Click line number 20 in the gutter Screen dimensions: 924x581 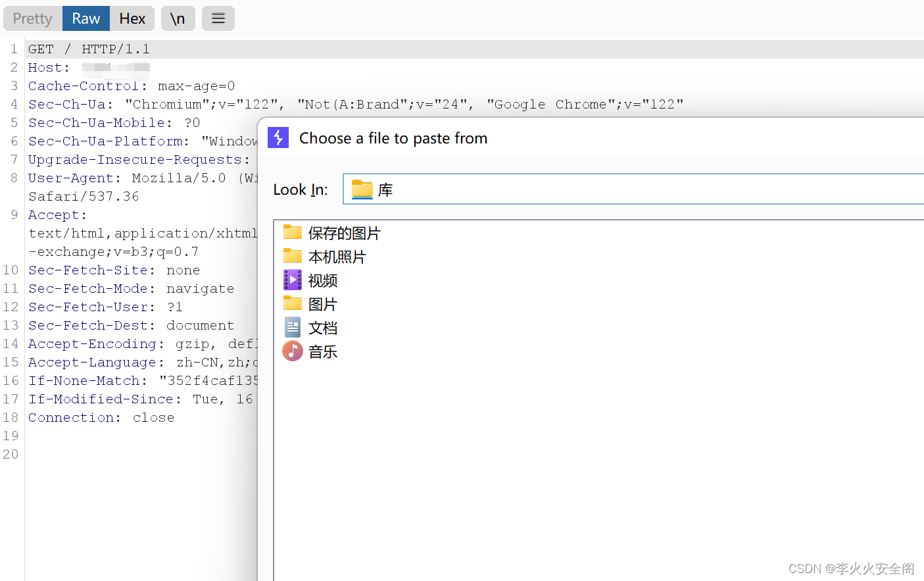click(11, 455)
